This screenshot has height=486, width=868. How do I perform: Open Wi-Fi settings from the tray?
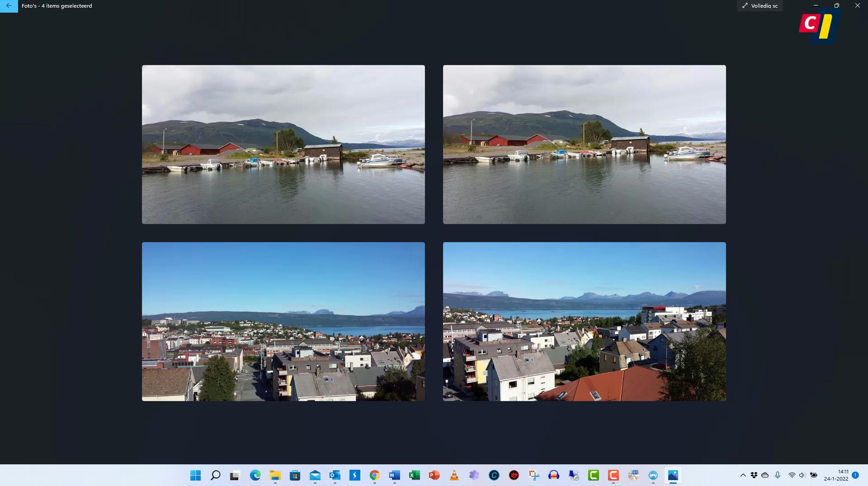[x=791, y=475]
